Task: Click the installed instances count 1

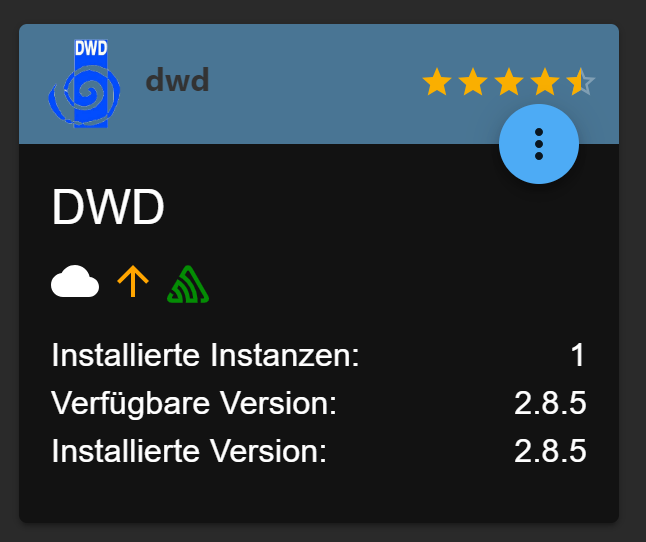Action: tap(578, 355)
